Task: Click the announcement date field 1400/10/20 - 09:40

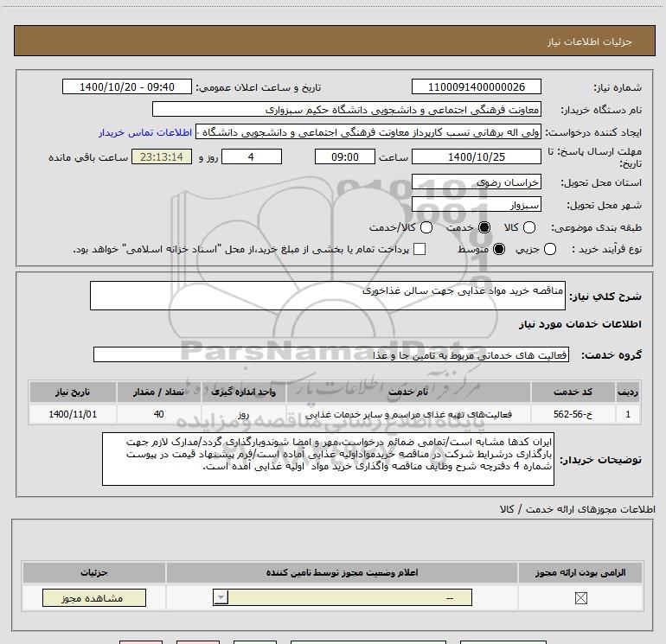Action: 126,86
